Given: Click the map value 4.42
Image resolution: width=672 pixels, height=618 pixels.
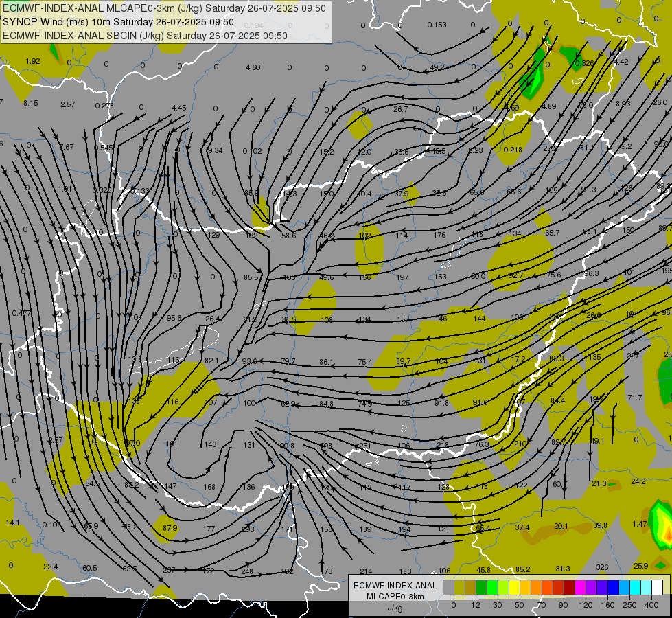Looking at the screenshot, I should click(621, 62).
